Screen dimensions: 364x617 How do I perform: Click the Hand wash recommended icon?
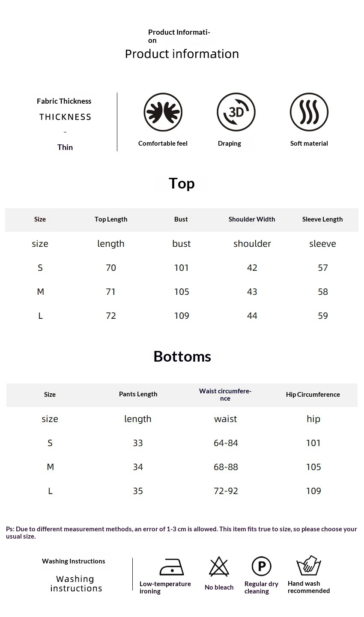tap(309, 566)
